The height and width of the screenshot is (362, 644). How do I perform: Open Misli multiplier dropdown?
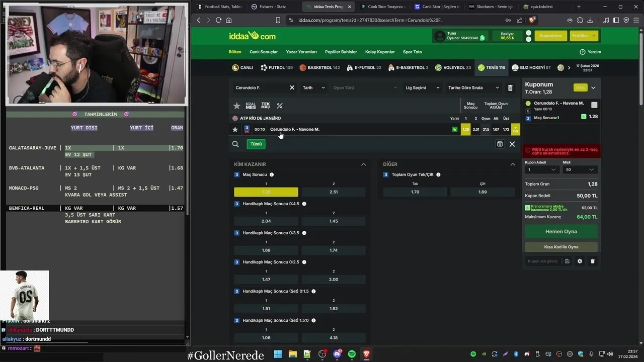click(x=580, y=169)
